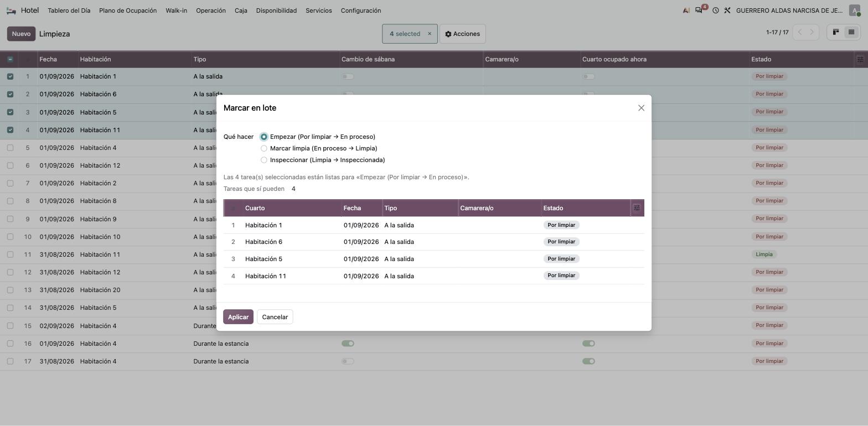The width and height of the screenshot is (868, 426).
Task: Open the company selector GUERRERO ALDAS NARCISA
Action: click(789, 11)
